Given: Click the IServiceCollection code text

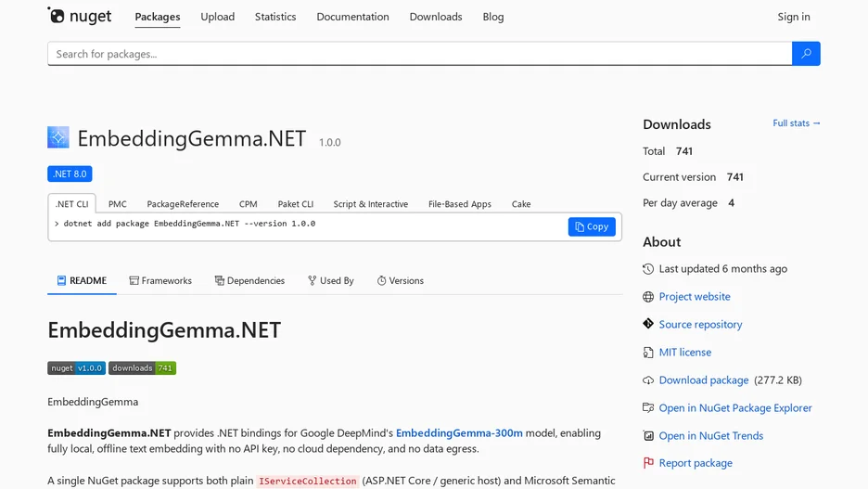Looking at the screenshot, I should (308, 482).
